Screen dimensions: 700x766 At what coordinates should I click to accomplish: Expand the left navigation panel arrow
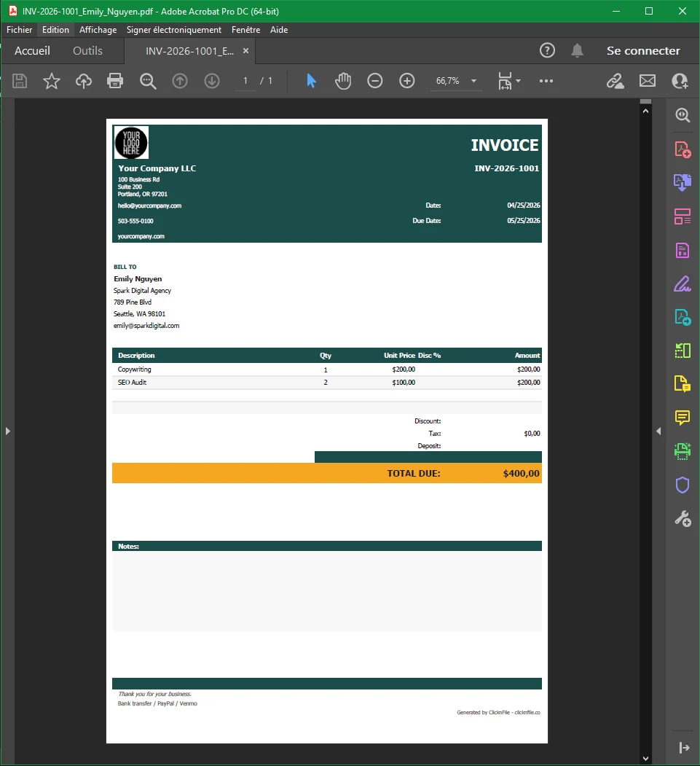pyautogui.click(x=7, y=431)
